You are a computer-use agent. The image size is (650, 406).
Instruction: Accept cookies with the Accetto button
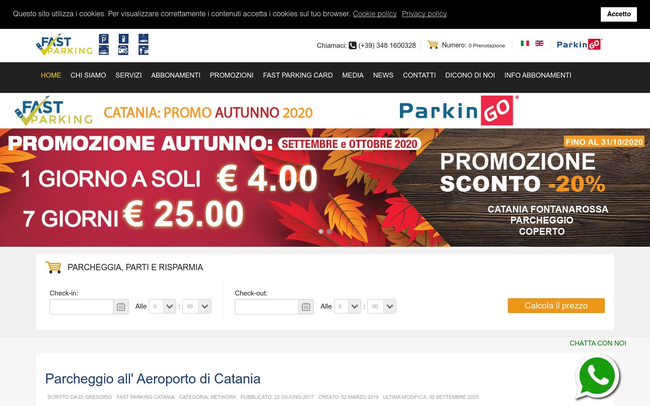(618, 14)
